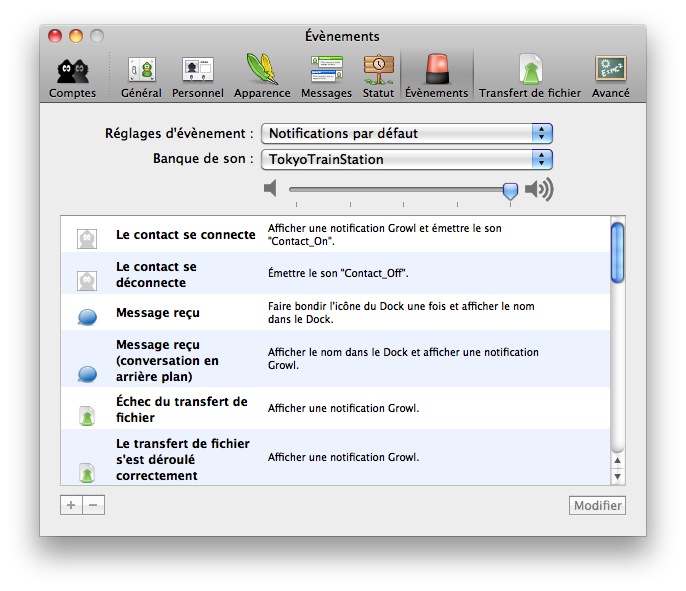686x591 pixels.
Task: Click file icon of 'Échec du transfert de fichier'
Action: [87, 416]
